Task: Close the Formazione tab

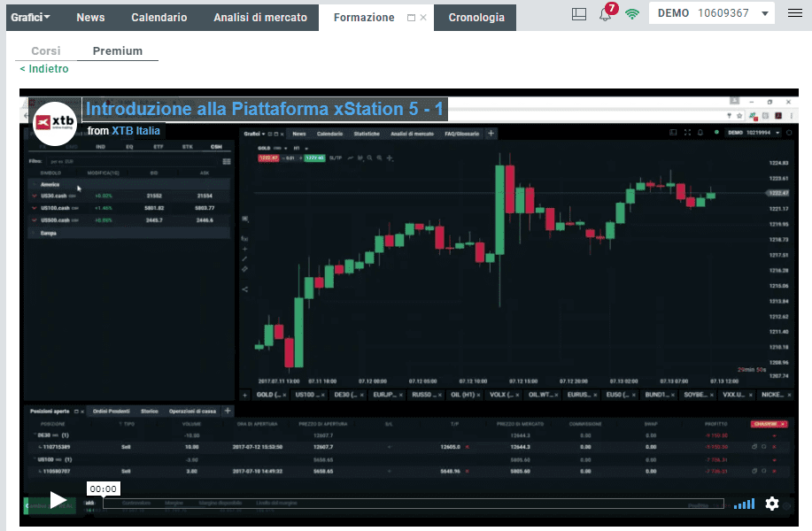Action: click(x=423, y=18)
